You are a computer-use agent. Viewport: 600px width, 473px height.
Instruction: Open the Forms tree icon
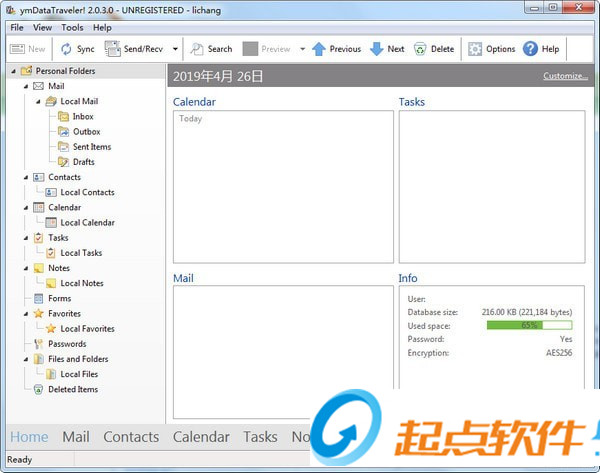[39, 298]
